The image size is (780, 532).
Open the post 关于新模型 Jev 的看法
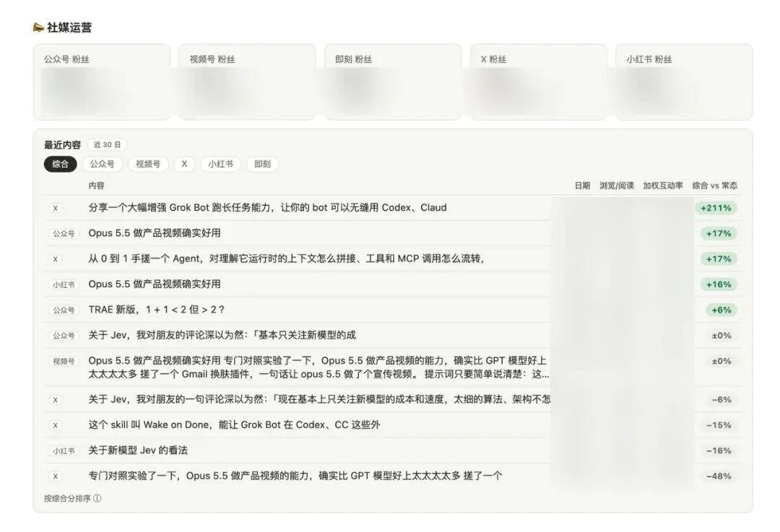pyautogui.click(x=138, y=450)
